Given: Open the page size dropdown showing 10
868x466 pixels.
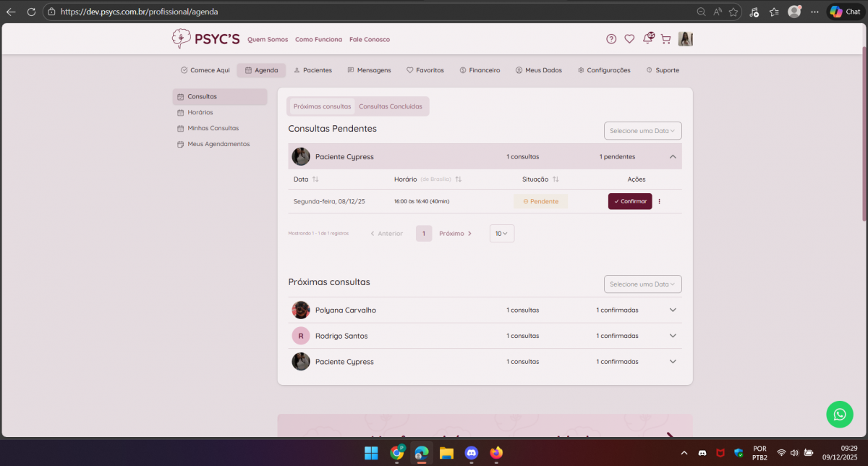Looking at the screenshot, I should [502, 234].
